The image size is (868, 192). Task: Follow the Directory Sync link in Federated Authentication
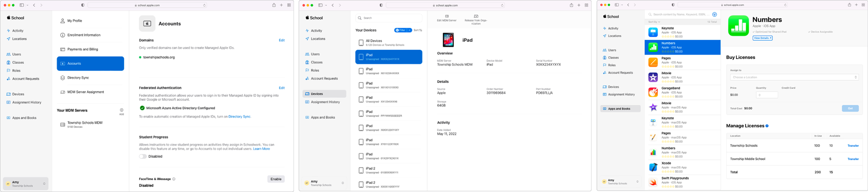(x=239, y=117)
